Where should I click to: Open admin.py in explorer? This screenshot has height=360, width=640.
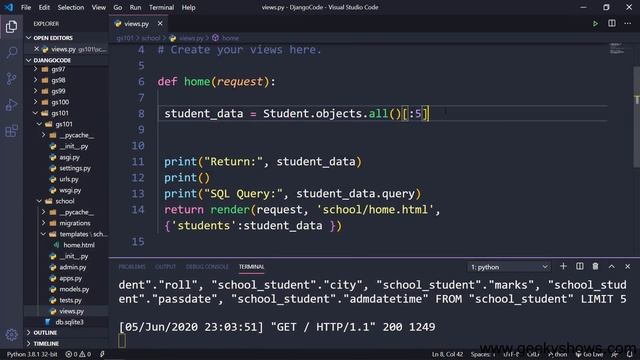(x=73, y=267)
